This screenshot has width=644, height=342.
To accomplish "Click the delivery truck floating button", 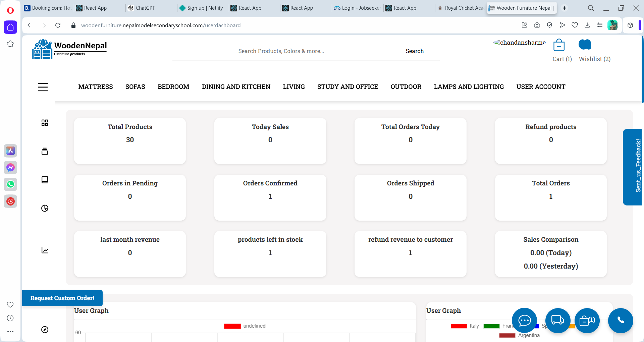I will pyautogui.click(x=557, y=321).
